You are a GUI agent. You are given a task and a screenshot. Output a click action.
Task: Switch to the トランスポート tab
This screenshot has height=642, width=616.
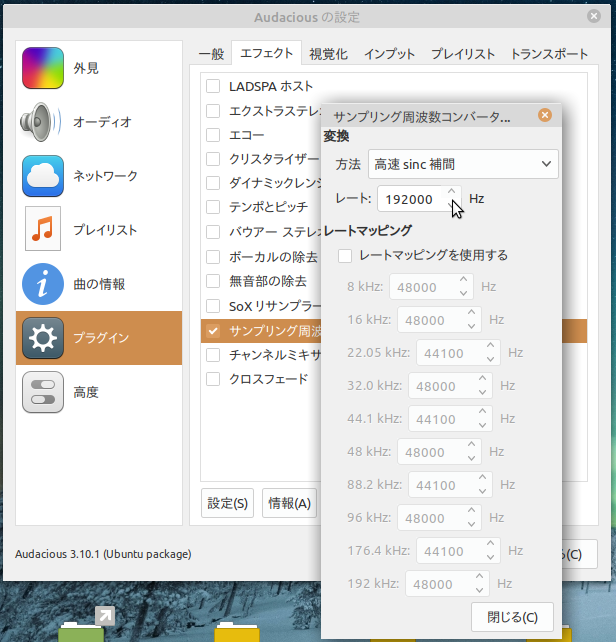pyautogui.click(x=549, y=54)
